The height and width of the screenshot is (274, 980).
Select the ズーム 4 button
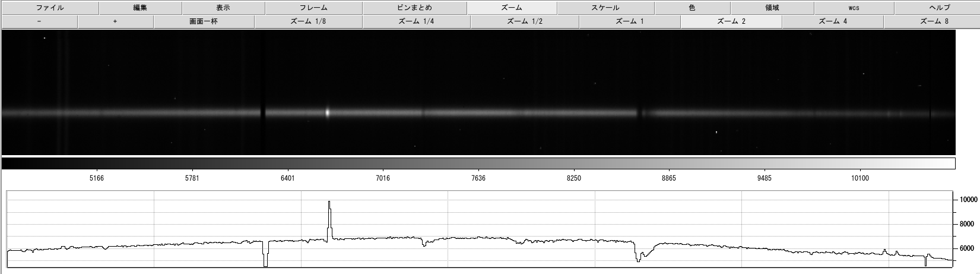click(x=832, y=21)
